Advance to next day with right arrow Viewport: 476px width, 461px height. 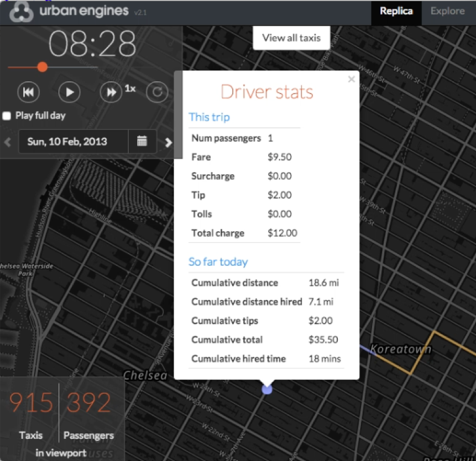(x=169, y=142)
